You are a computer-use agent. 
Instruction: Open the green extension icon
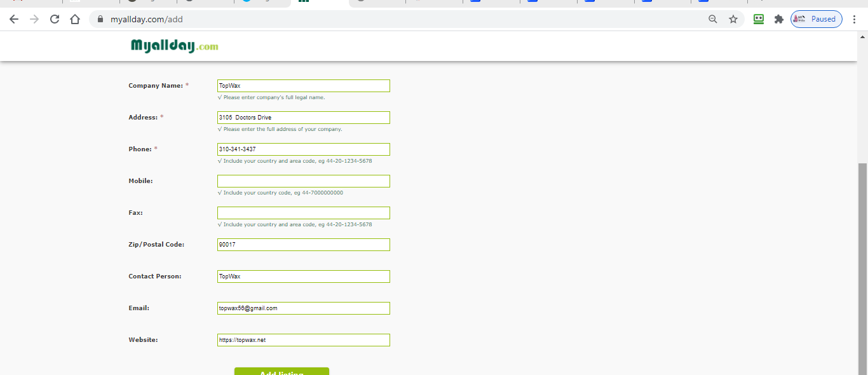(x=758, y=19)
